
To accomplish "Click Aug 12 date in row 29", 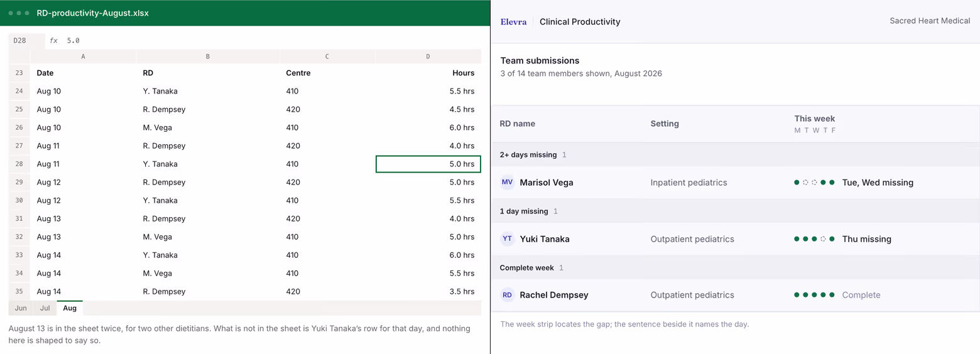I will pyautogui.click(x=83, y=182).
